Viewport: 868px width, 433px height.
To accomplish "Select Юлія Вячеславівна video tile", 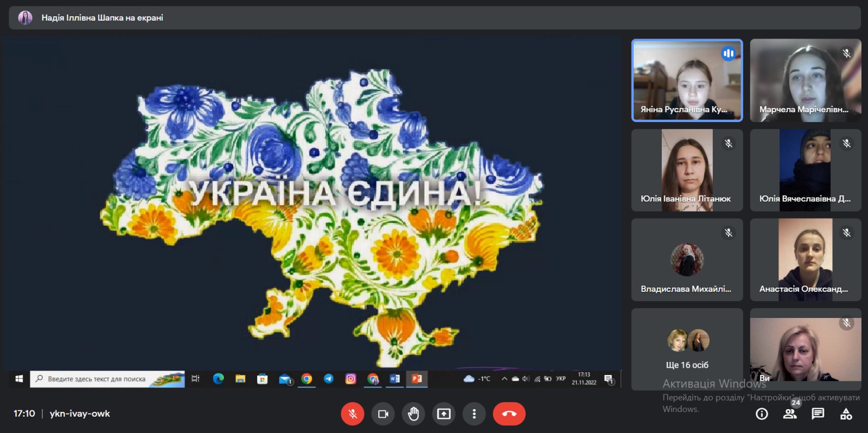I will point(806,170).
